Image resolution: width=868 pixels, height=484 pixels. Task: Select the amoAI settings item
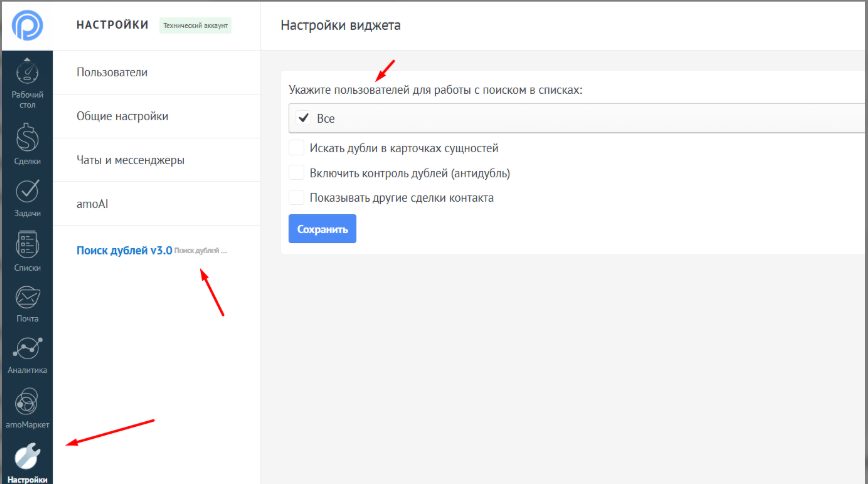coord(93,203)
